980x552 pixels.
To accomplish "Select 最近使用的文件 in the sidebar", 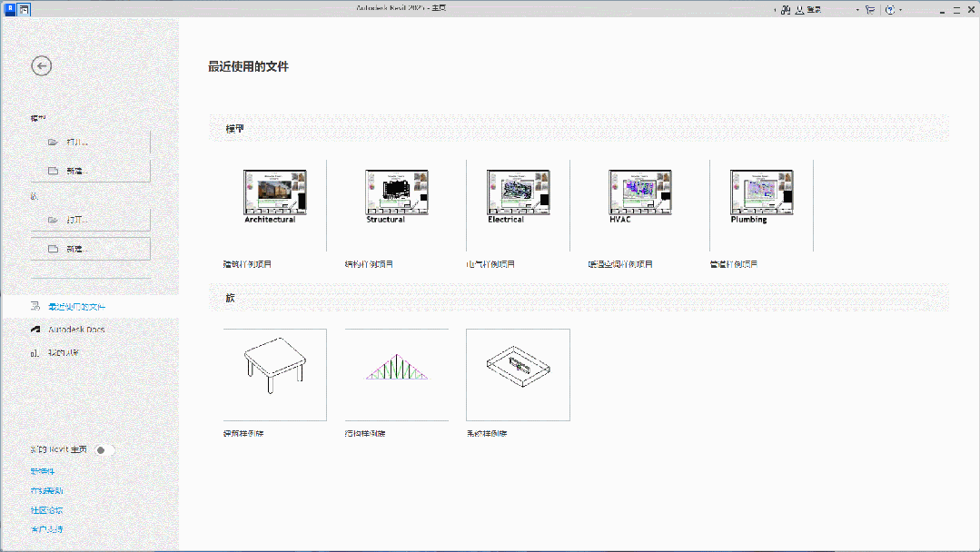I will pyautogui.click(x=91, y=307).
